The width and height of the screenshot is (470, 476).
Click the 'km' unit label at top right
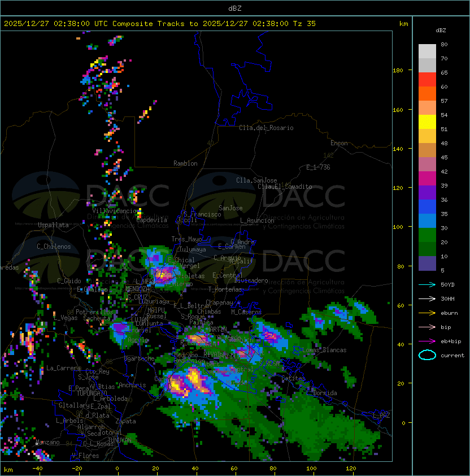[403, 24]
